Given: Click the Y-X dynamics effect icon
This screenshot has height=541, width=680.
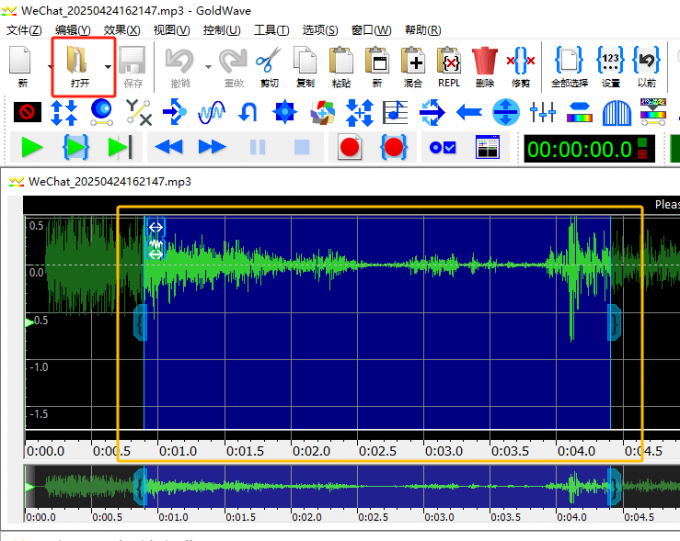Looking at the screenshot, I should (x=138, y=112).
